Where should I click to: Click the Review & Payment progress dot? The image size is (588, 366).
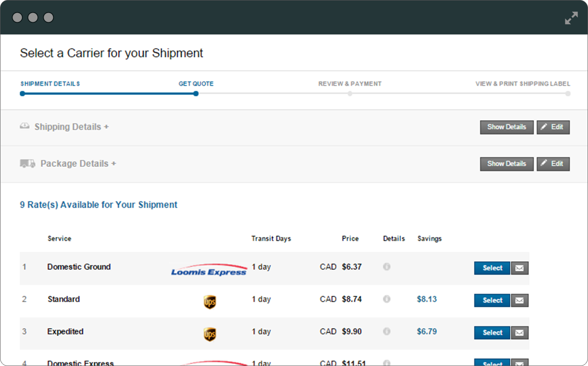pyautogui.click(x=350, y=94)
